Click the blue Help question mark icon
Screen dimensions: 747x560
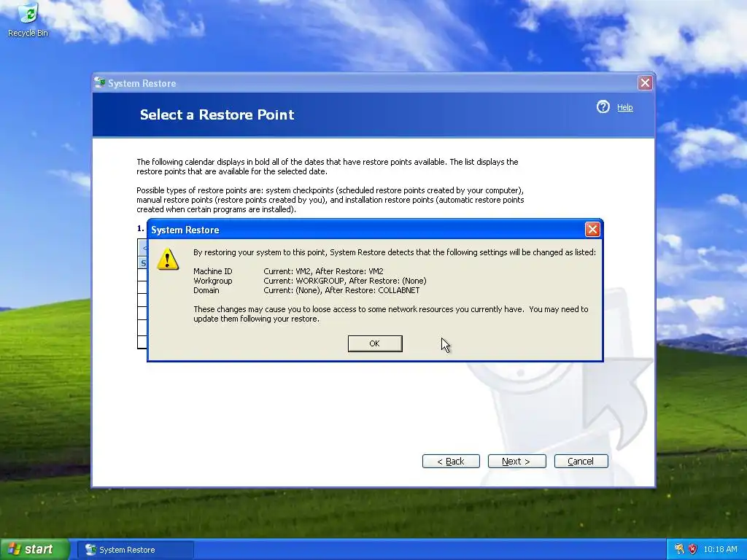603,106
